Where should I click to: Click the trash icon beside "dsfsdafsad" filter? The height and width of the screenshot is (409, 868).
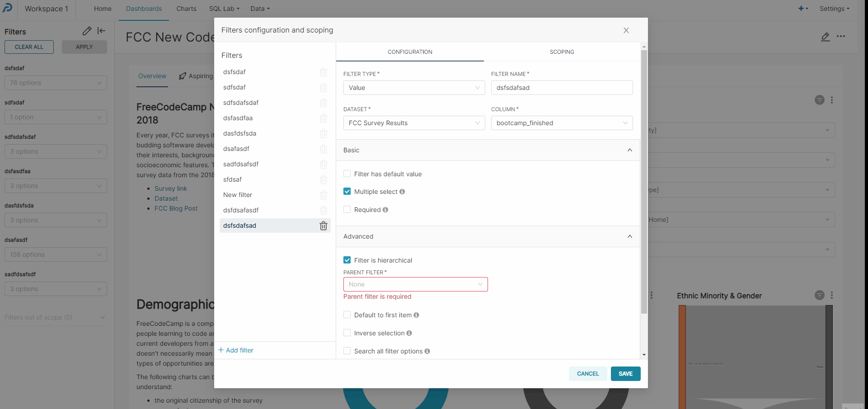[x=324, y=226]
